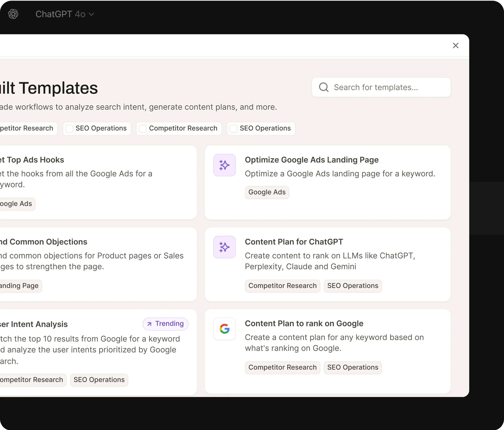Select the Google Ads tag on the Optimize card
Screen dimensions: 504x430
coord(267,192)
